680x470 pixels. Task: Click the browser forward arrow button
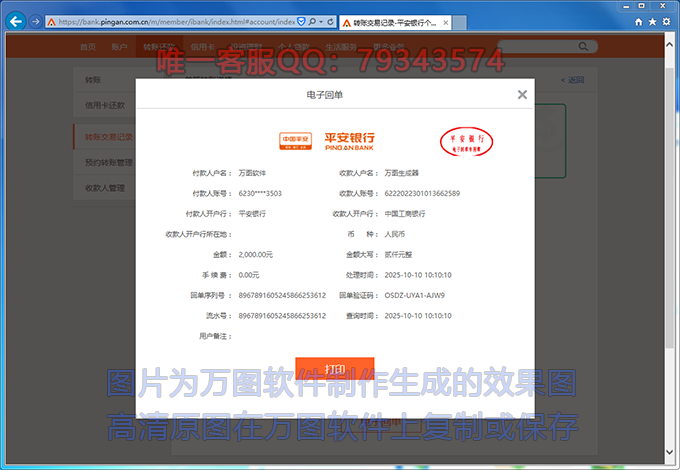pyautogui.click(x=36, y=20)
